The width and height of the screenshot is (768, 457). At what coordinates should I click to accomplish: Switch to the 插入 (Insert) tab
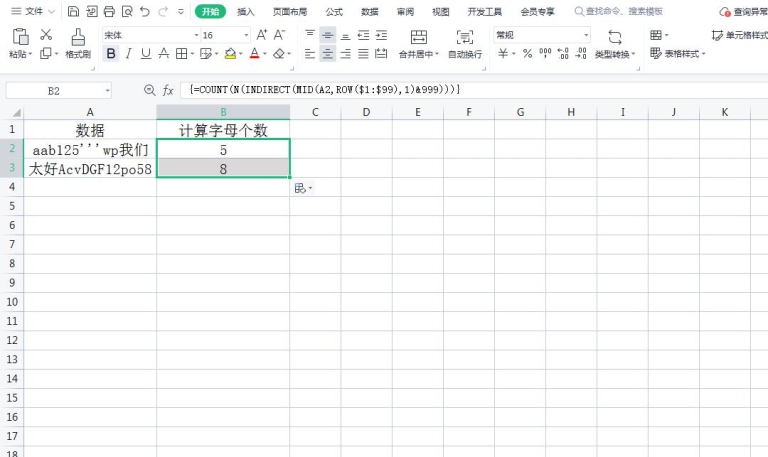(x=246, y=12)
